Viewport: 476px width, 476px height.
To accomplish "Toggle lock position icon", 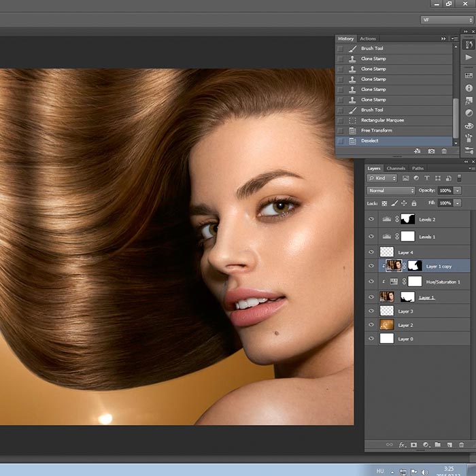I will pos(404,203).
